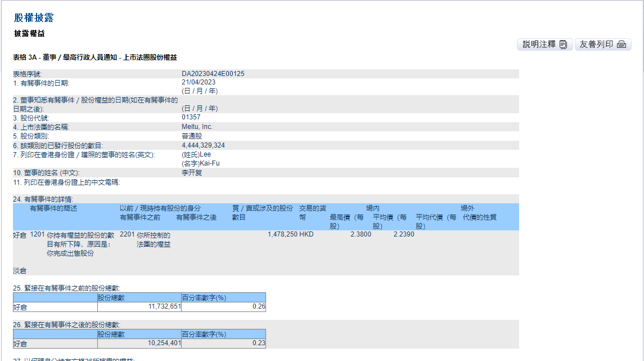Screen dimensions: 644x361
Task: Click 有關事件的簡述 column header
Action: click(x=53, y=208)
